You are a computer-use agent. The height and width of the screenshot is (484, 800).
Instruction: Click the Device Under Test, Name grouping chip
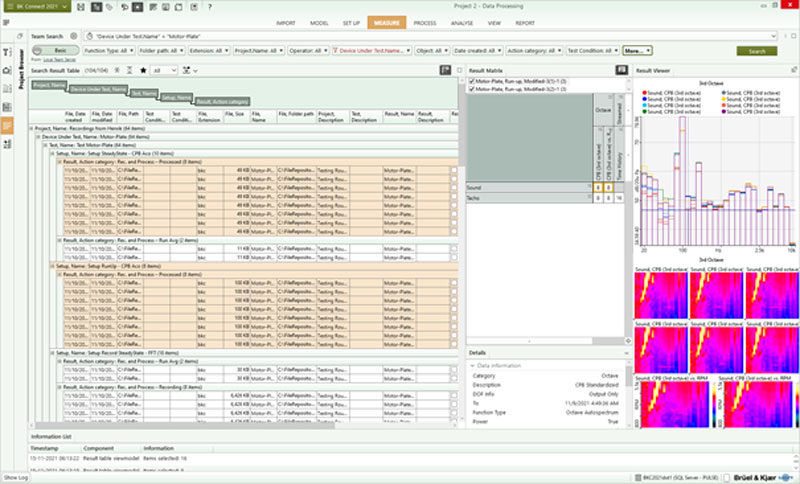(98, 89)
